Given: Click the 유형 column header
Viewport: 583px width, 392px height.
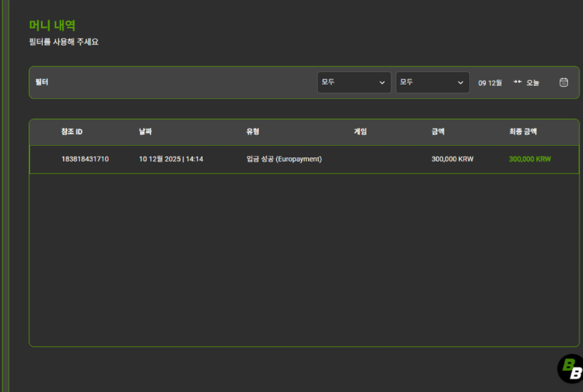Looking at the screenshot, I should pyautogui.click(x=253, y=132).
